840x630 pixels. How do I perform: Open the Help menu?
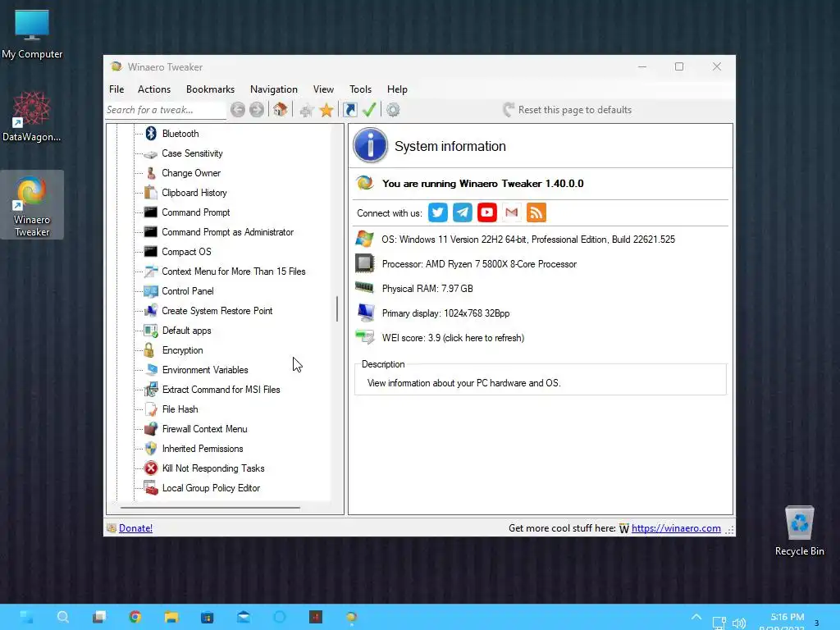[397, 89]
